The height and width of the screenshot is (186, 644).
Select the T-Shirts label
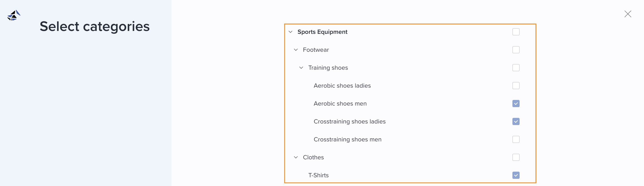pos(318,175)
